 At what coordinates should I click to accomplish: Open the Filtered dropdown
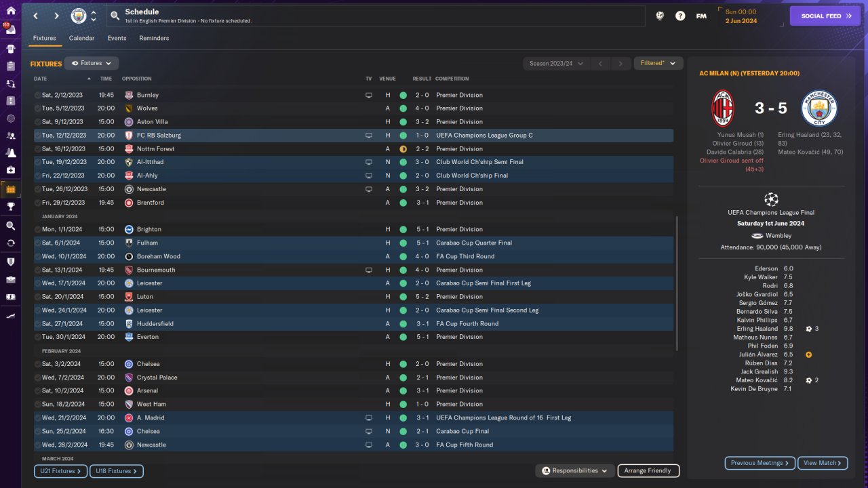click(658, 63)
